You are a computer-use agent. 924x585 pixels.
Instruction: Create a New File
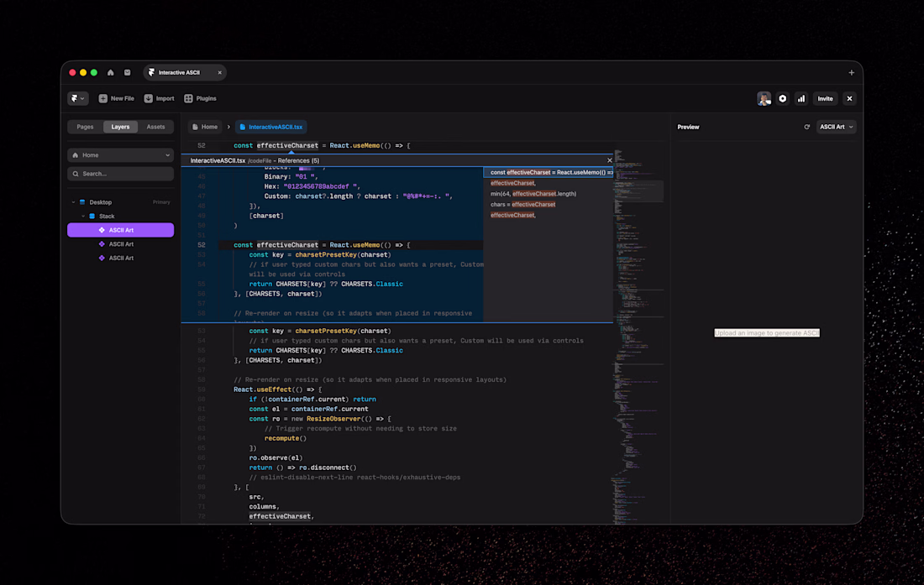(116, 98)
